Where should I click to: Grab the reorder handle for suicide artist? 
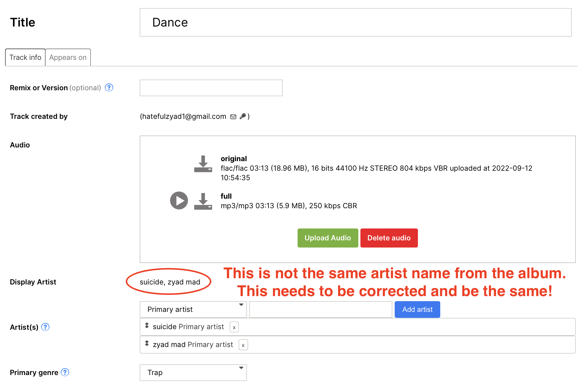(147, 326)
